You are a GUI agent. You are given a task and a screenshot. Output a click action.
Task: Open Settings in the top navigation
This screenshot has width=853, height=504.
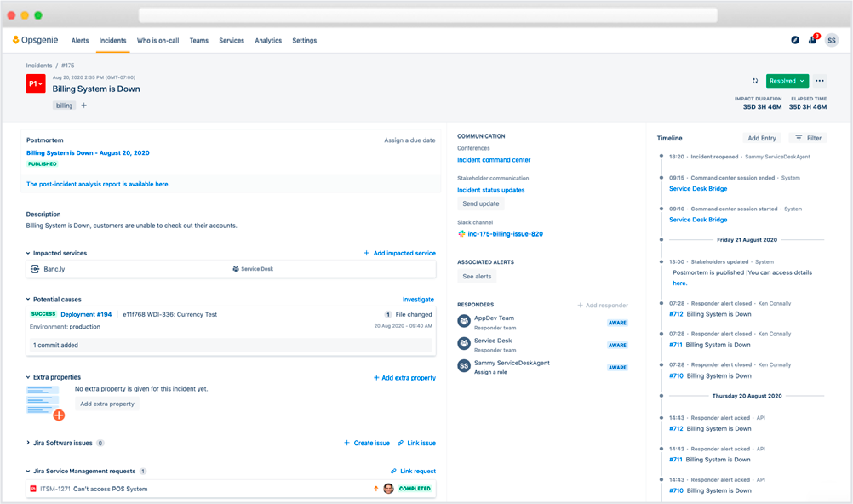click(x=305, y=40)
